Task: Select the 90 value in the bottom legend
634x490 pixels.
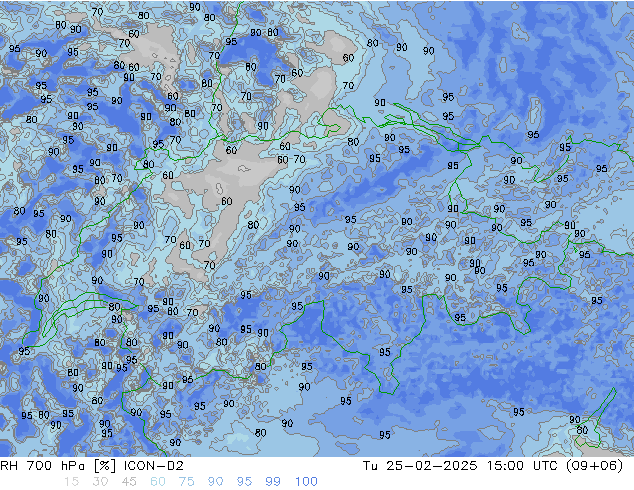Action: [215, 482]
